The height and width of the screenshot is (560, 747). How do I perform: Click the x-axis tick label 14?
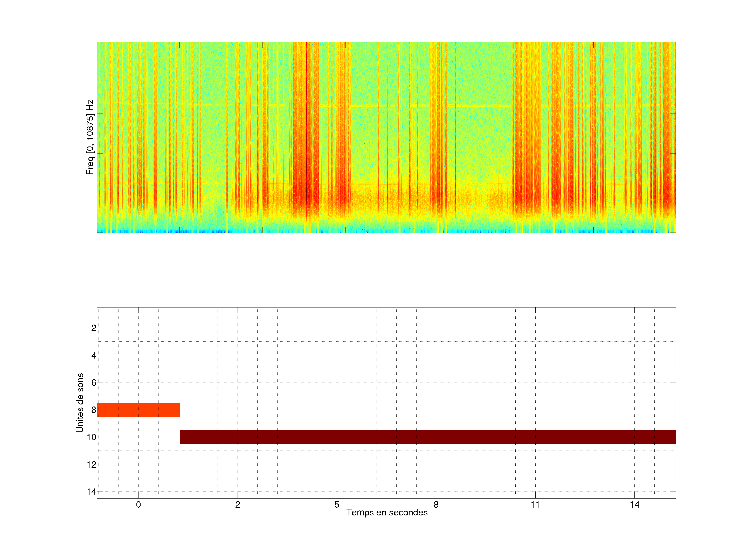(x=634, y=505)
